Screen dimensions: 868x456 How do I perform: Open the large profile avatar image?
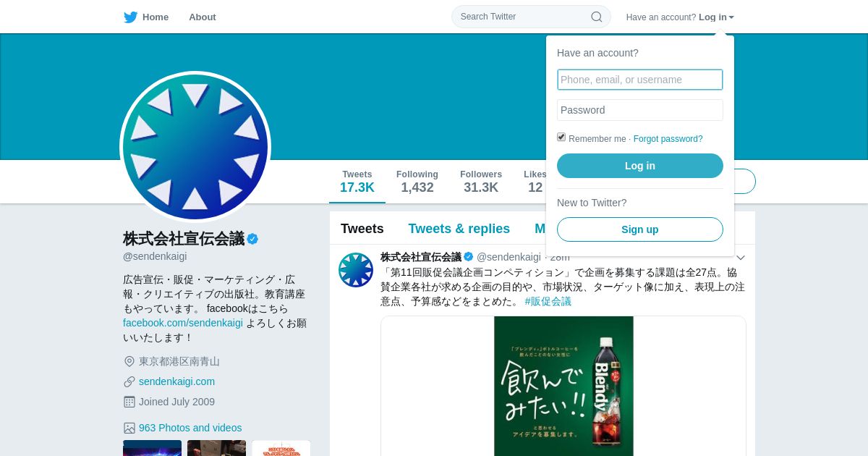click(x=195, y=147)
